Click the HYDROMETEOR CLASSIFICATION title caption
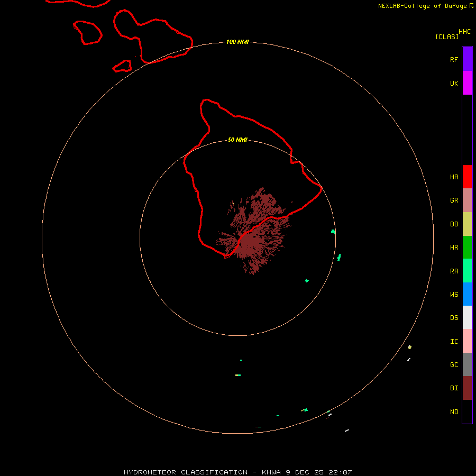 (x=237, y=472)
